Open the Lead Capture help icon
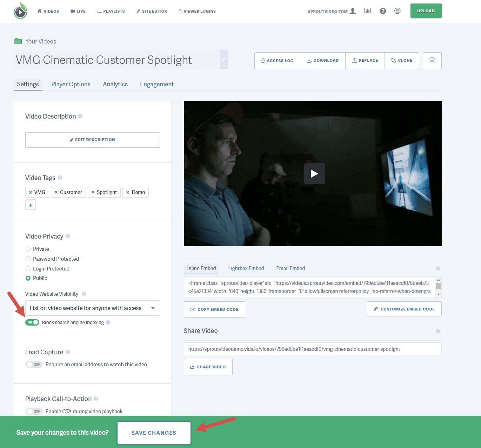The height and width of the screenshot is (448, 481). pyautogui.click(x=68, y=352)
